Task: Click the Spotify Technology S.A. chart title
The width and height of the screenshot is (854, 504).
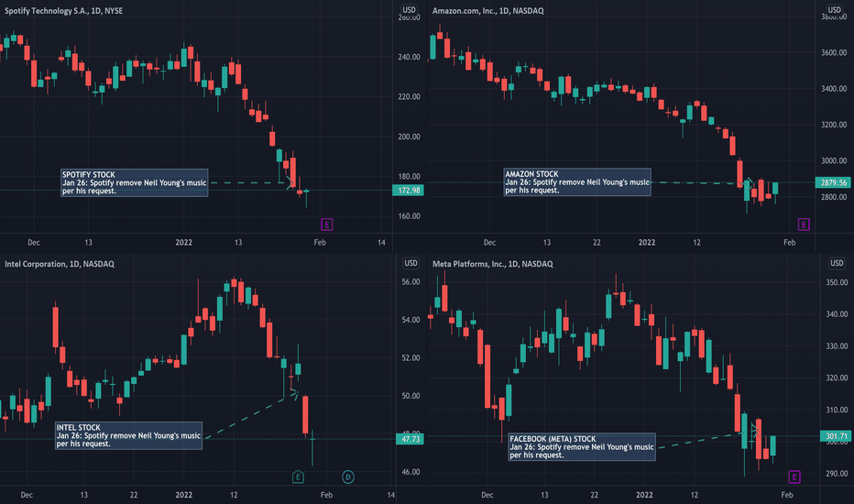Action: 64,11
